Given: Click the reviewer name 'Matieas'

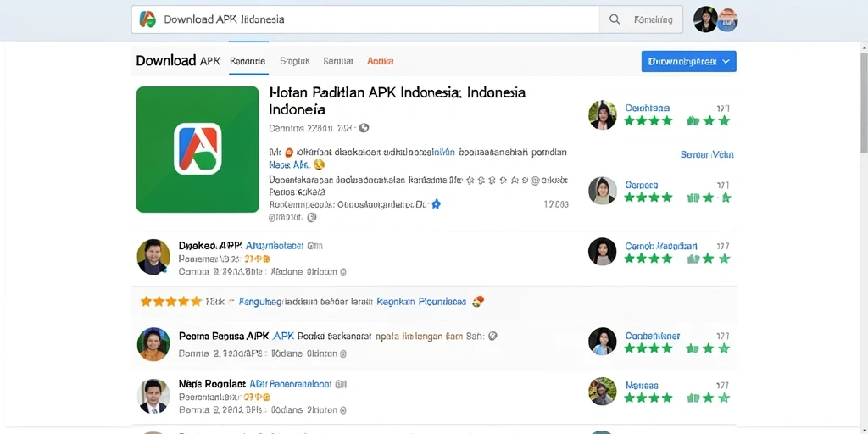Looking at the screenshot, I should click(x=642, y=385).
